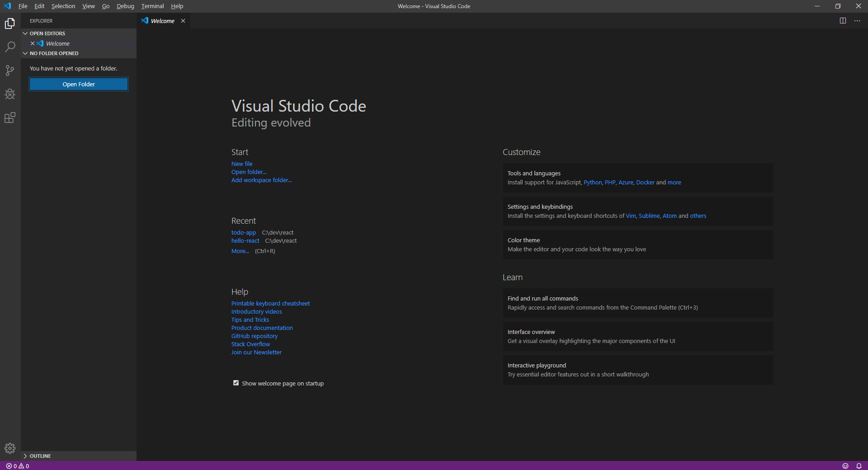Open the Debug menu

[x=125, y=6]
